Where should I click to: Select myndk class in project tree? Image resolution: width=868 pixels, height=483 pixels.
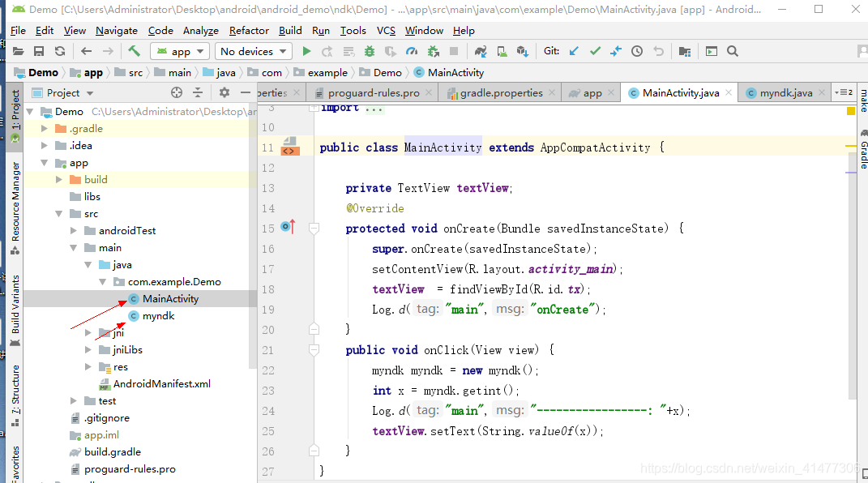(x=158, y=316)
